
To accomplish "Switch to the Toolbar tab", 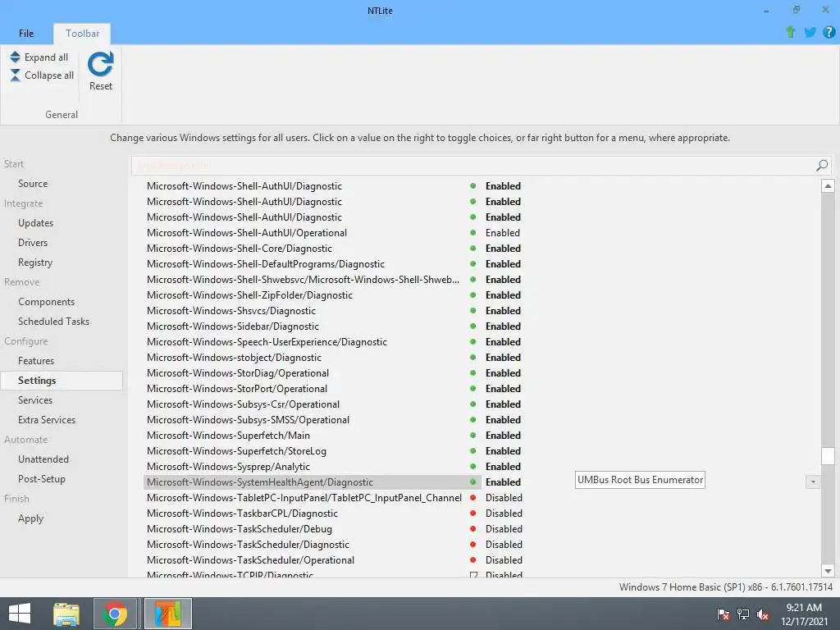I will tap(83, 33).
